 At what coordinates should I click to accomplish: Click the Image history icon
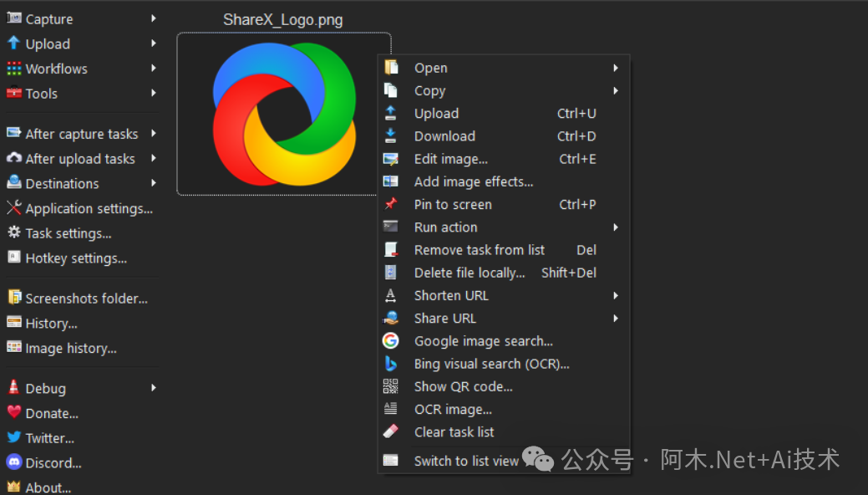(x=14, y=347)
